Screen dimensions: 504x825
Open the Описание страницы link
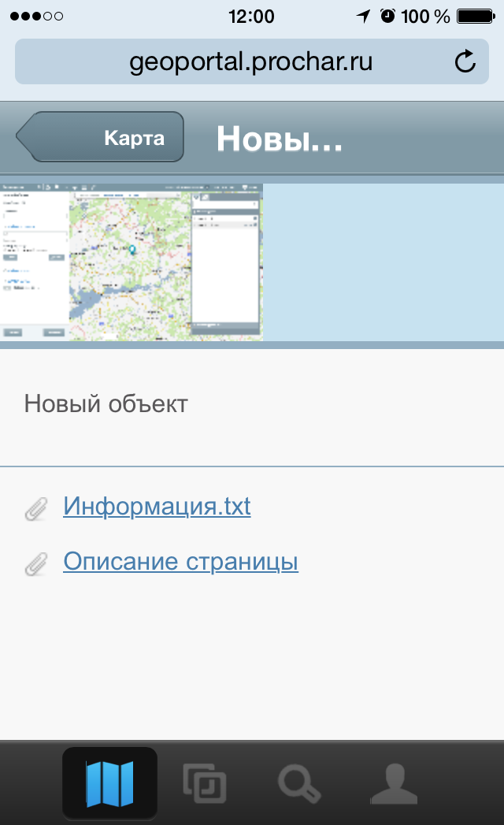point(180,562)
